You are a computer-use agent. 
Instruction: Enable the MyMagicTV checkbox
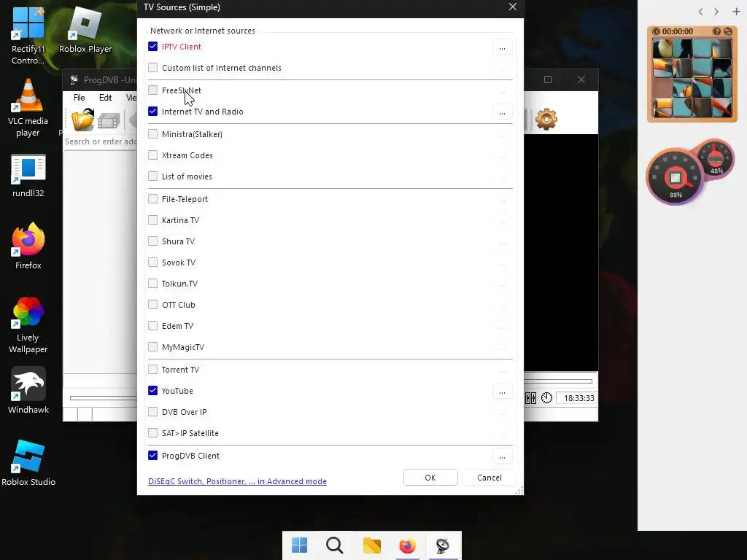[x=153, y=346]
